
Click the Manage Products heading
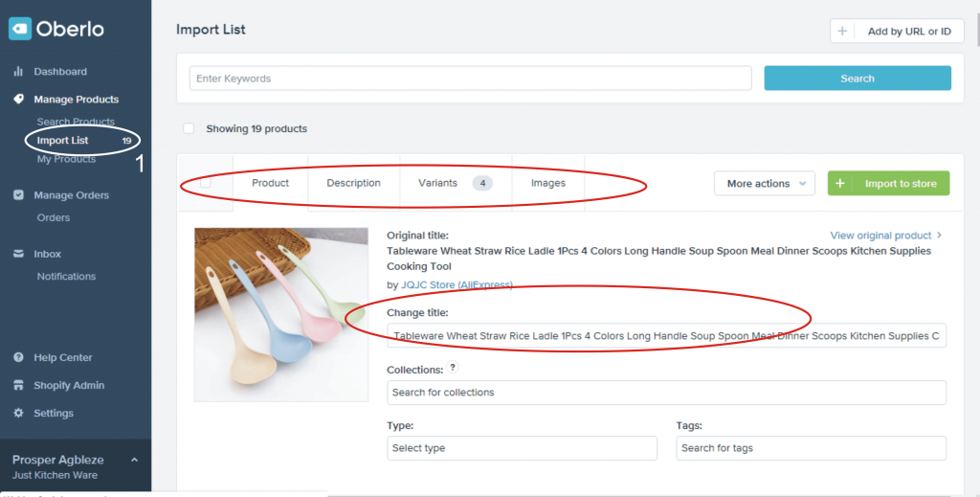tap(77, 100)
